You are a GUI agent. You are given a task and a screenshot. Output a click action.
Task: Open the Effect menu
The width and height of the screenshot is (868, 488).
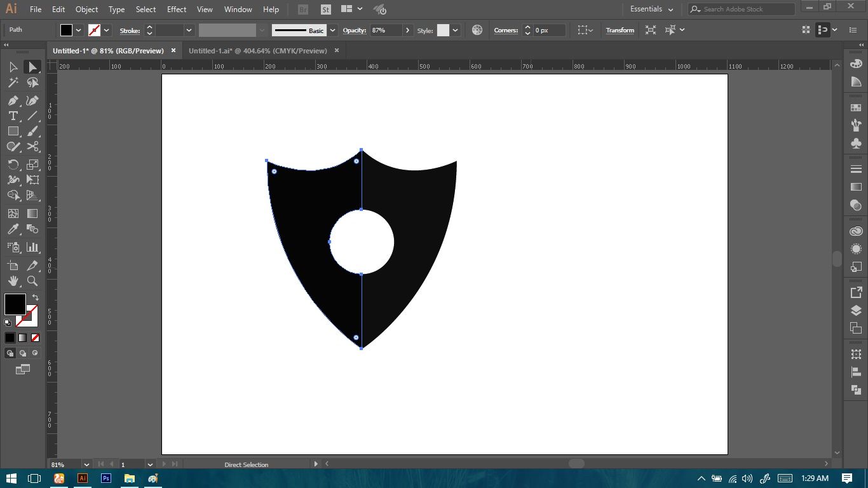(177, 10)
